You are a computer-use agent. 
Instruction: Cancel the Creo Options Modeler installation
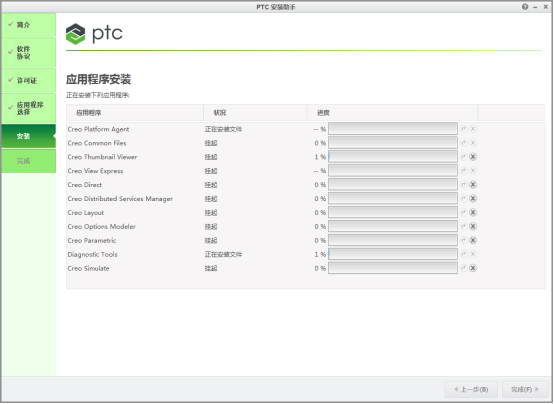pyautogui.click(x=473, y=226)
